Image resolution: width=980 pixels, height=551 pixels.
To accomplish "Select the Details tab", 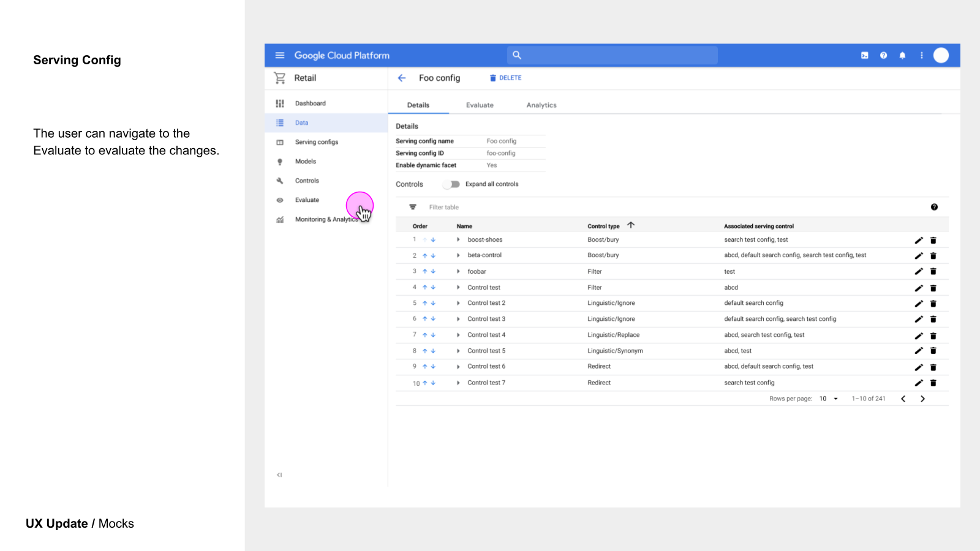I will tap(418, 105).
